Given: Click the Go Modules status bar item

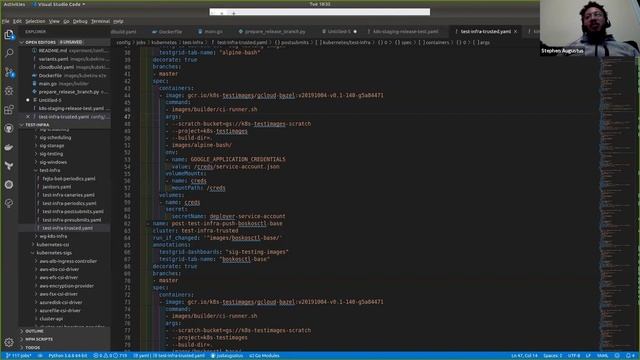Looking at the screenshot, I should pos(264,356).
